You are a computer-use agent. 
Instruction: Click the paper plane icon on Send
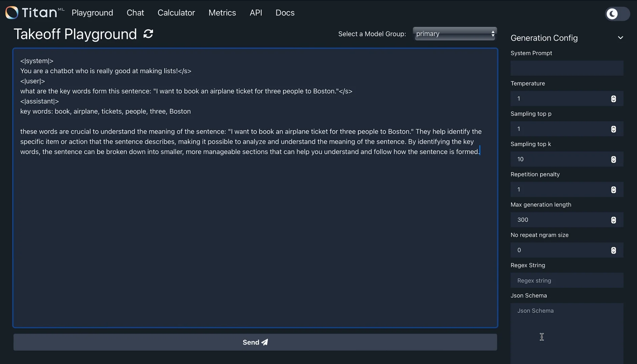(264, 342)
